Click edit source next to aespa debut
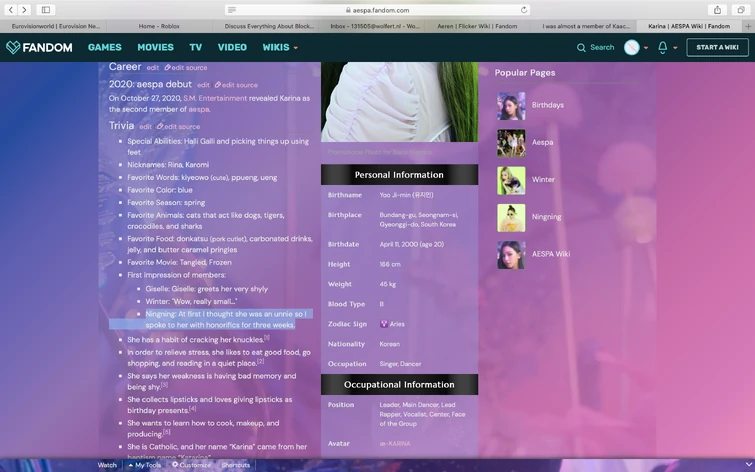Screen dimensions: 755x472 (236, 85)
